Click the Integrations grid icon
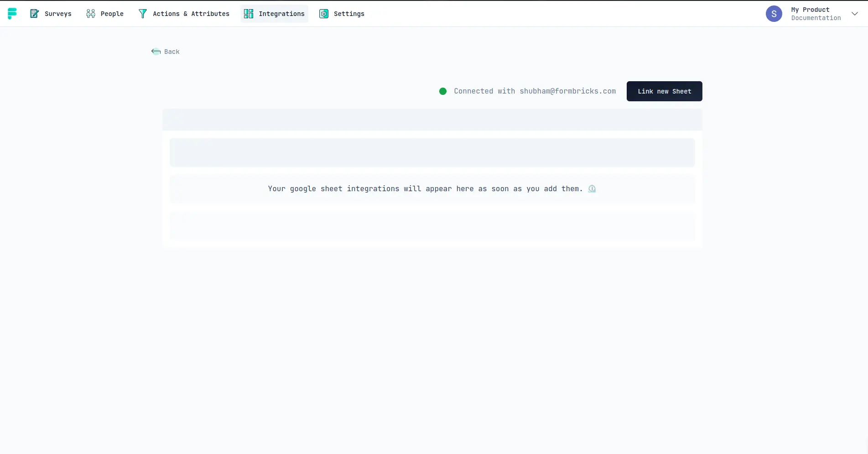Screen dimensions: 868x454 coord(249,14)
